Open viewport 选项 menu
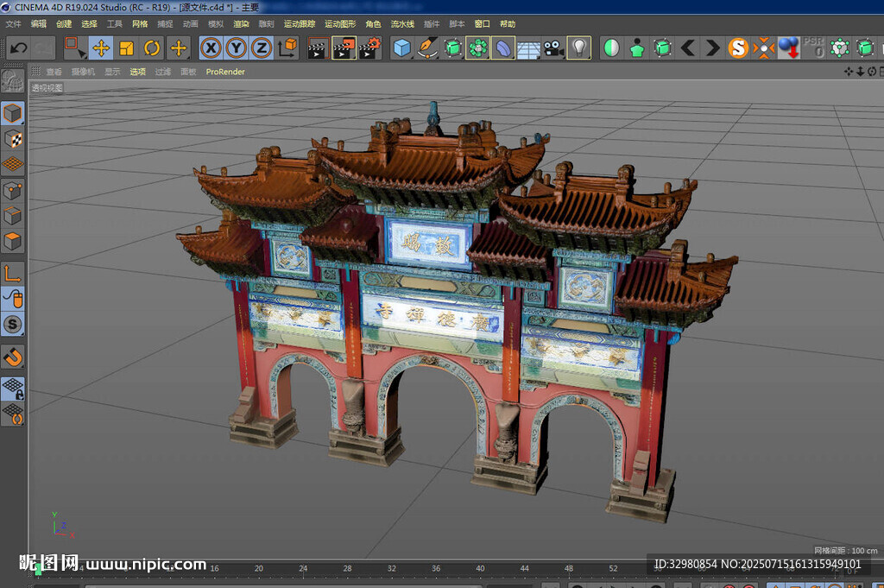 (137, 72)
